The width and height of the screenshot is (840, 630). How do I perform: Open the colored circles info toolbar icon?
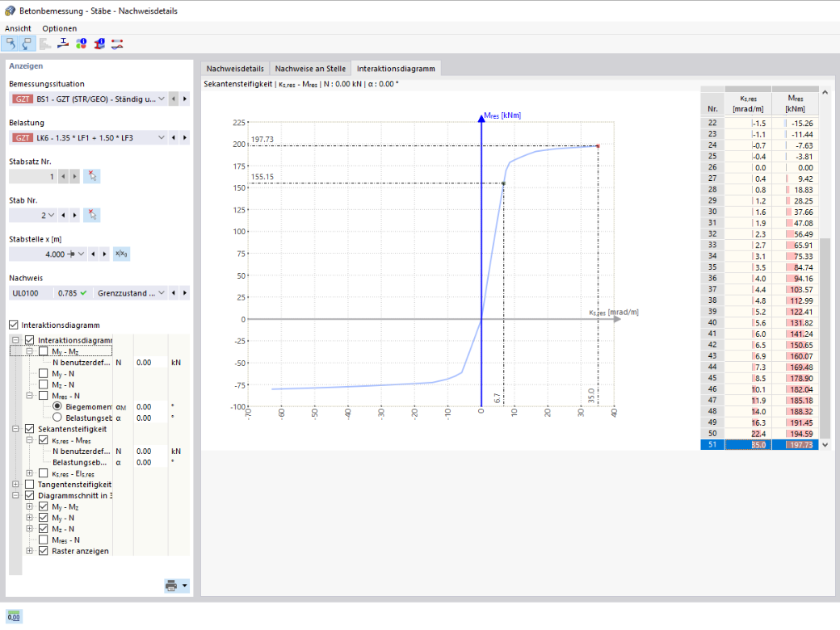[x=81, y=44]
